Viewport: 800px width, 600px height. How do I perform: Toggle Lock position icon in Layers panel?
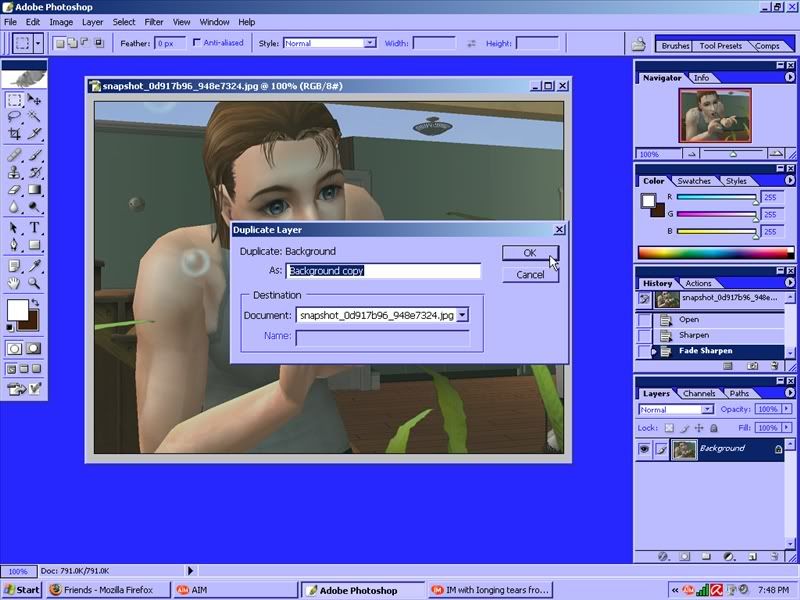click(699, 428)
